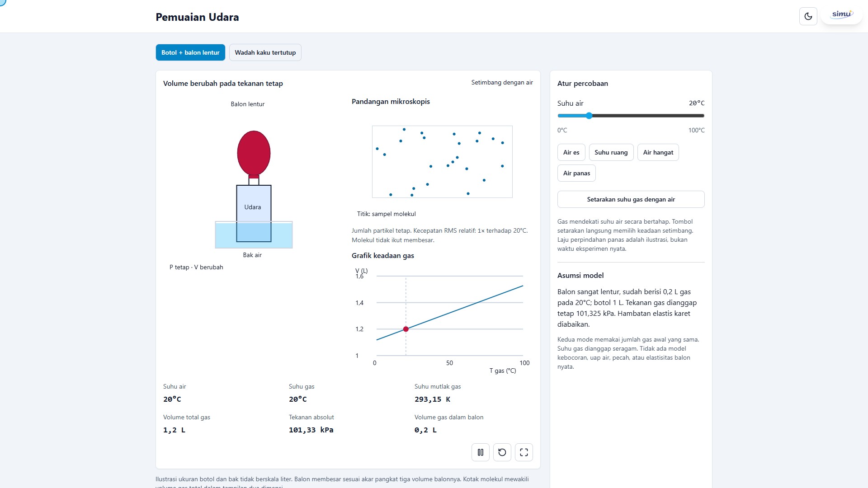The image size is (868, 488).
Task: Click the T gas (°C) axis label
Action: 503,371
